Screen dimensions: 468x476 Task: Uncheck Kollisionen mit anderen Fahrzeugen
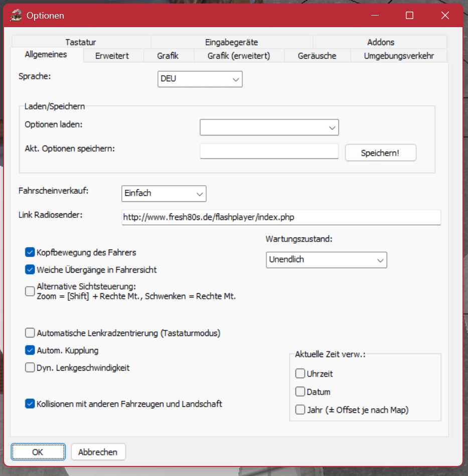pos(30,403)
